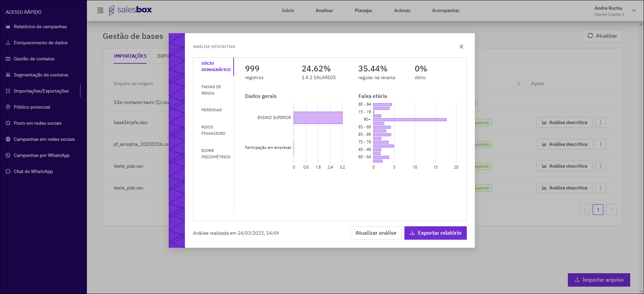Open more actions for last teste_plat.csv row

click(x=600, y=188)
